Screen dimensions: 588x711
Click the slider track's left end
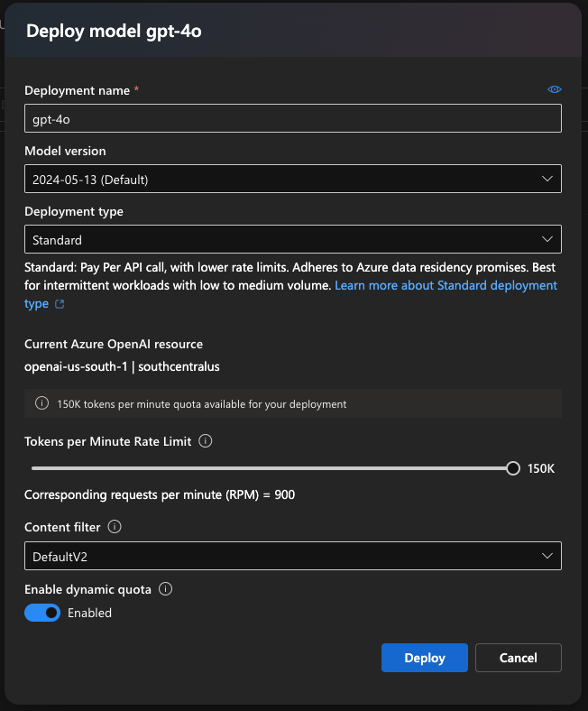pyautogui.click(x=34, y=467)
